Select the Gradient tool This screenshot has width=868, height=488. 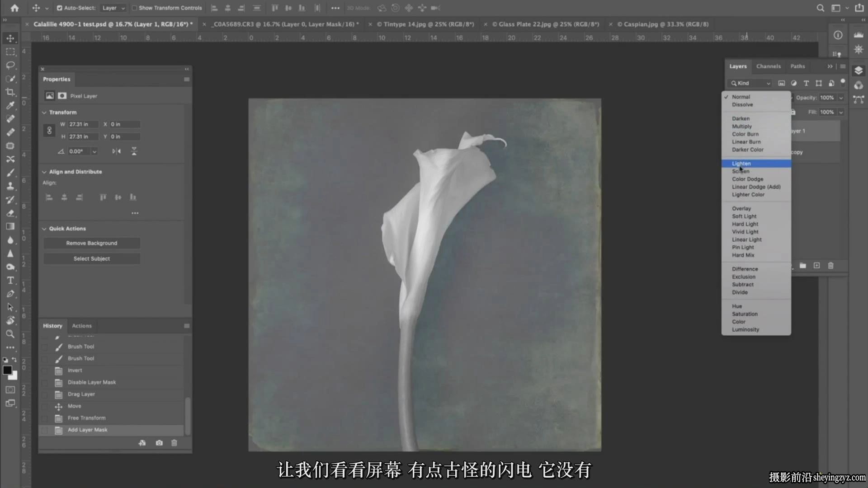10,226
